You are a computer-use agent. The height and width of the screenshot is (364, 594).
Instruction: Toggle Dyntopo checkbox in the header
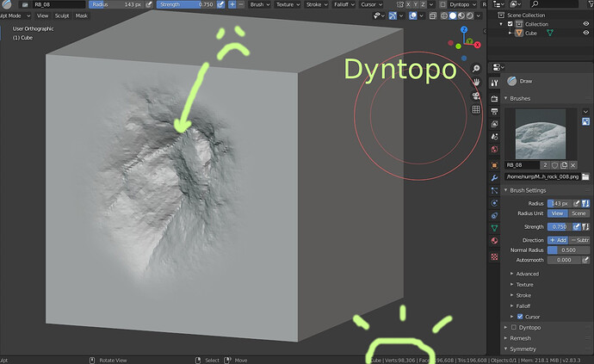click(442, 4)
